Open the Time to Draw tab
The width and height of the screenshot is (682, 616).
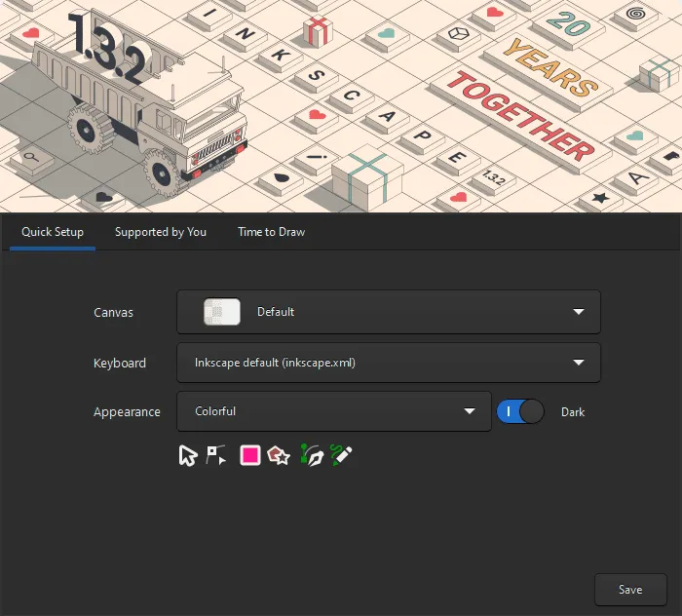click(272, 232)
